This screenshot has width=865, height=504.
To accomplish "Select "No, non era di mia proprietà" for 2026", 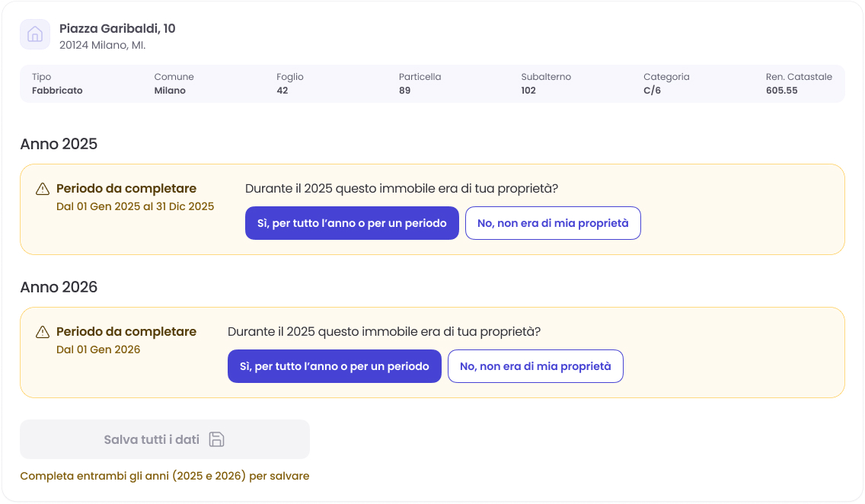I will (x=535, y=366).
